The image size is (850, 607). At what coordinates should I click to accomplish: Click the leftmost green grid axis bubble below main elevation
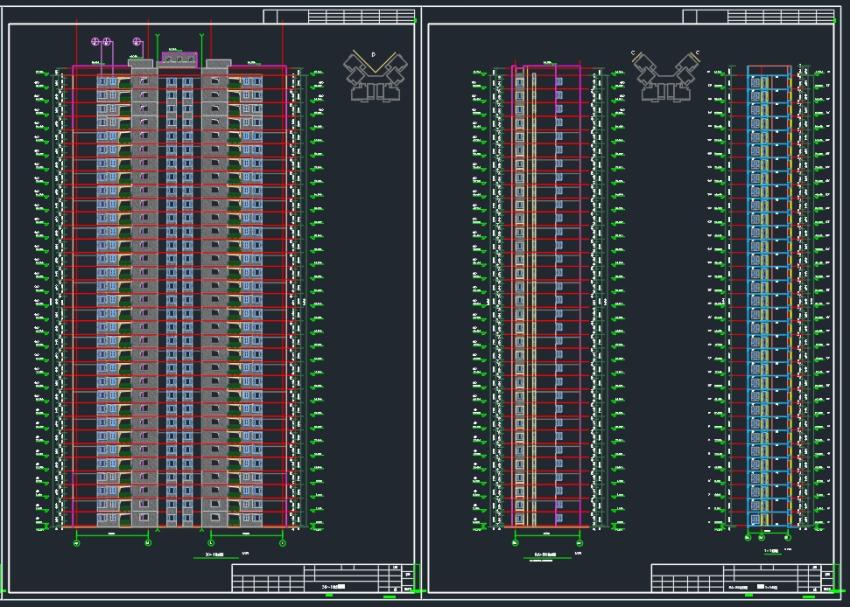(78, 543)
